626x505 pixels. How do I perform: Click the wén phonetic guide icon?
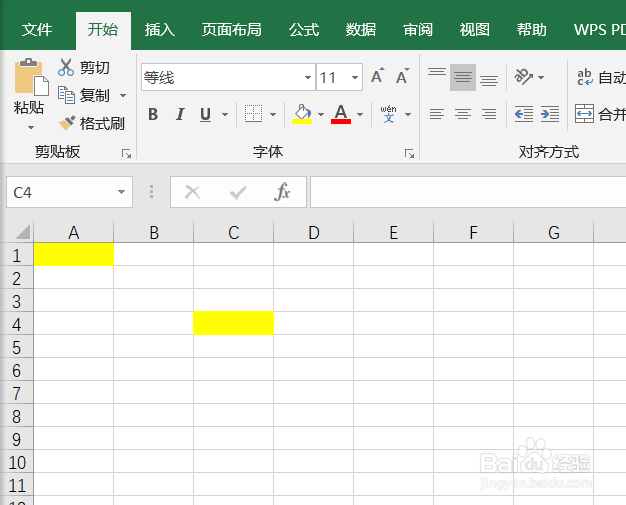[x=388, y=114]
